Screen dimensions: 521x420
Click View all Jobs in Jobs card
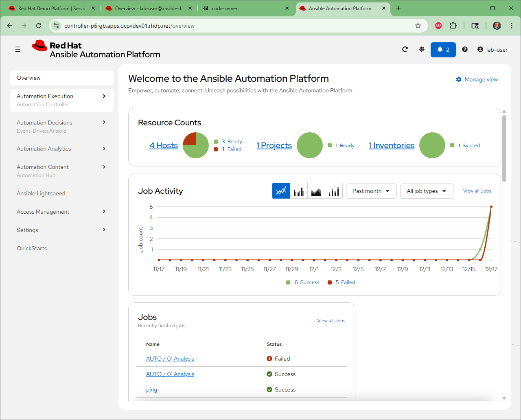tap(331, 321)
